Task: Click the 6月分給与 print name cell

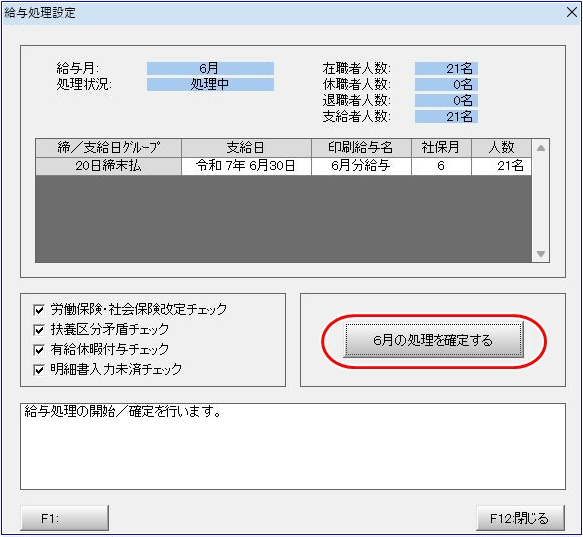Action: coord(361,166)
